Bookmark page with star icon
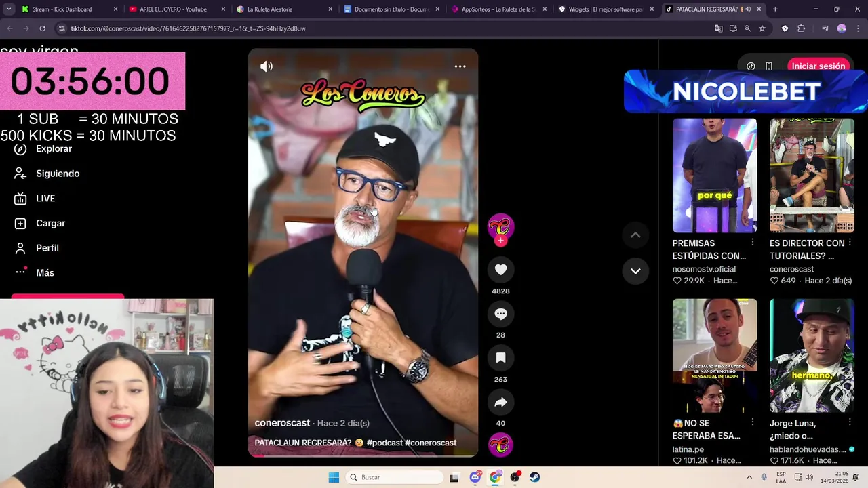The height and width of the screenshot is (488, 868). (762, 28)
